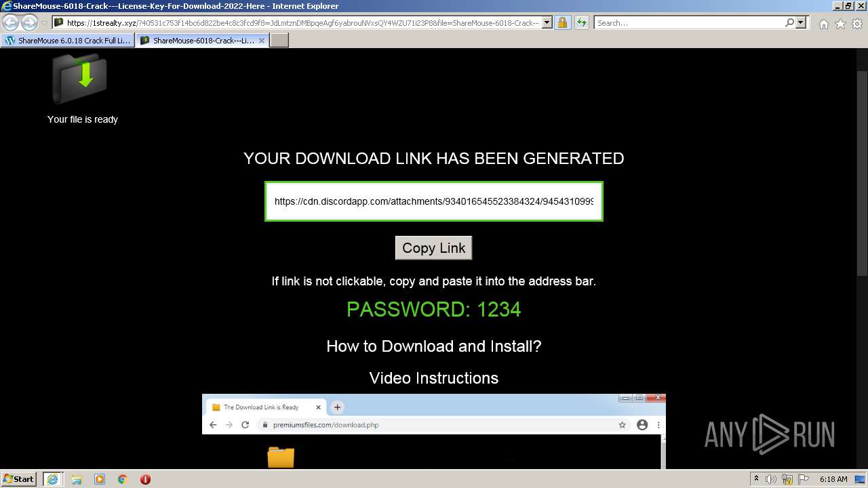
Task: Open Windows Explorer folder taskbar icon
Action: (77, 479)
